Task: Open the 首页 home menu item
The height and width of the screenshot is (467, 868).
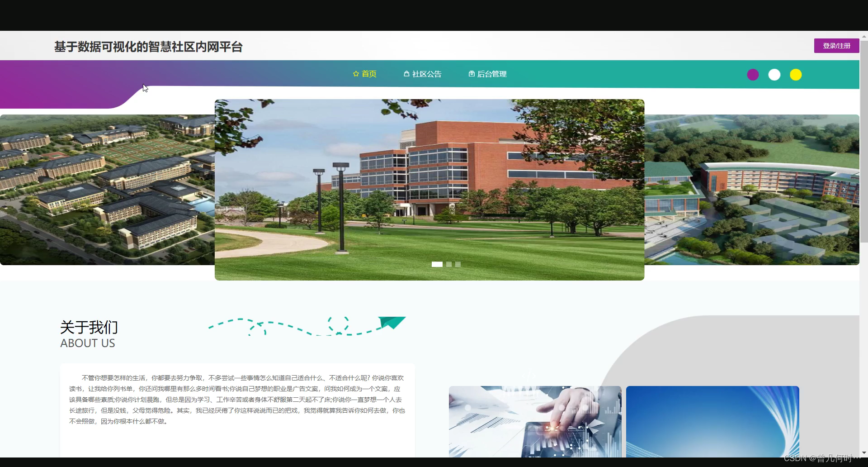Action: (364, 74)
